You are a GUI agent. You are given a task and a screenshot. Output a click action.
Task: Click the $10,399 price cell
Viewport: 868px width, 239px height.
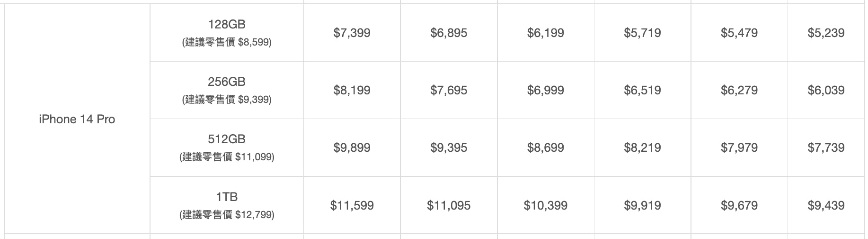pyautogui.click(x=546, y=205)
